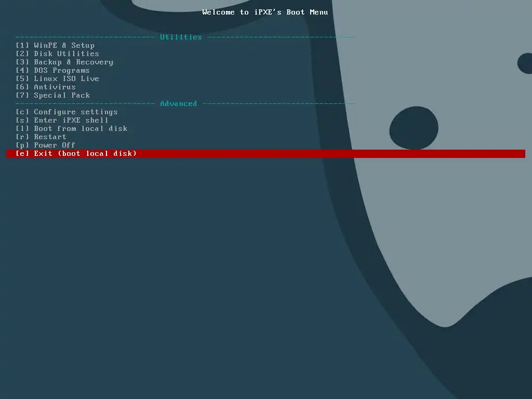The image size is (532, 399).
Task: Select DOS Programs entry
Action: [52, 70]
